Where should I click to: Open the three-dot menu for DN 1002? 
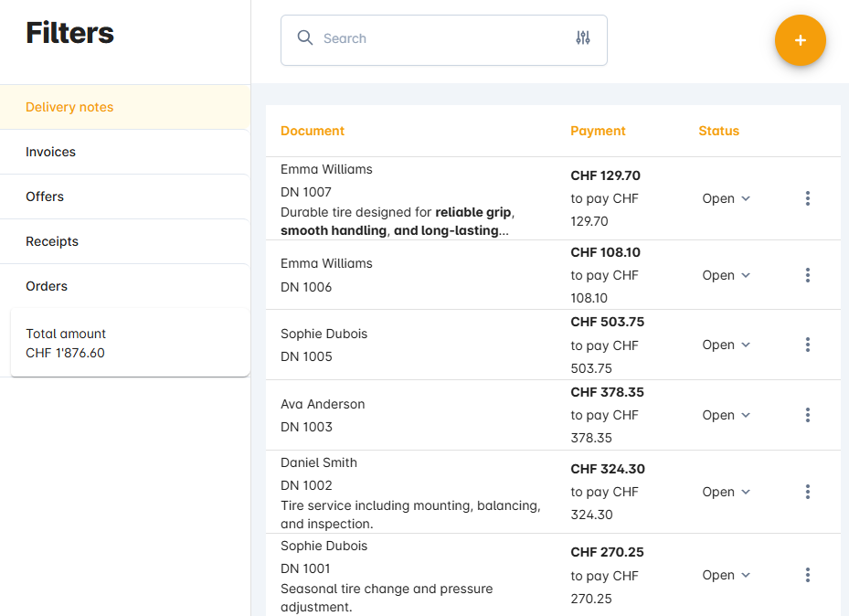click(x=807, y=492)
